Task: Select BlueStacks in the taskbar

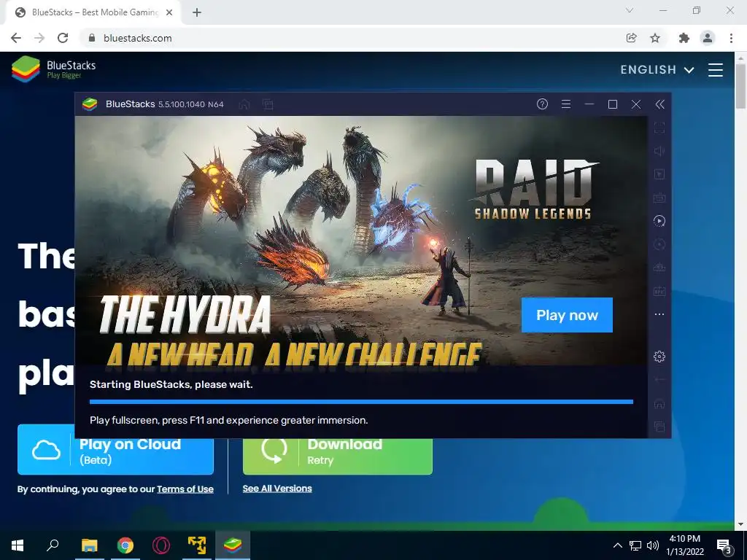Action: tap(233, 545)
